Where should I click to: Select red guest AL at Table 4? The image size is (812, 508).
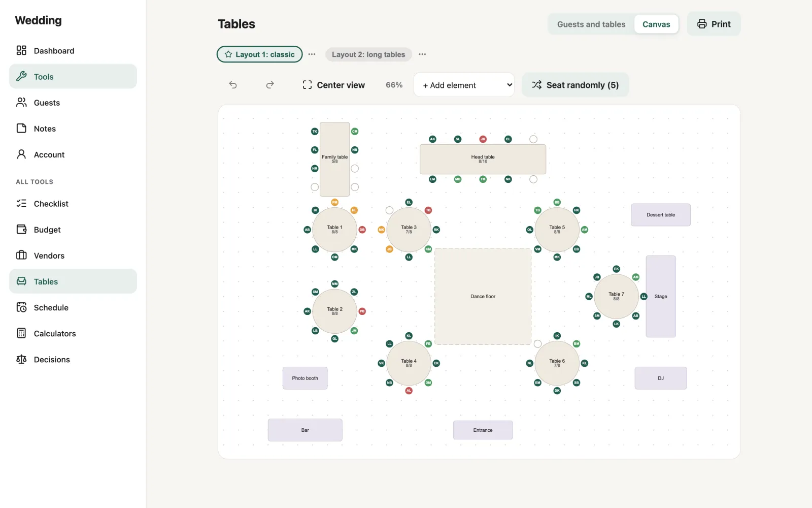pyautogui.click(x=409, y=391)
